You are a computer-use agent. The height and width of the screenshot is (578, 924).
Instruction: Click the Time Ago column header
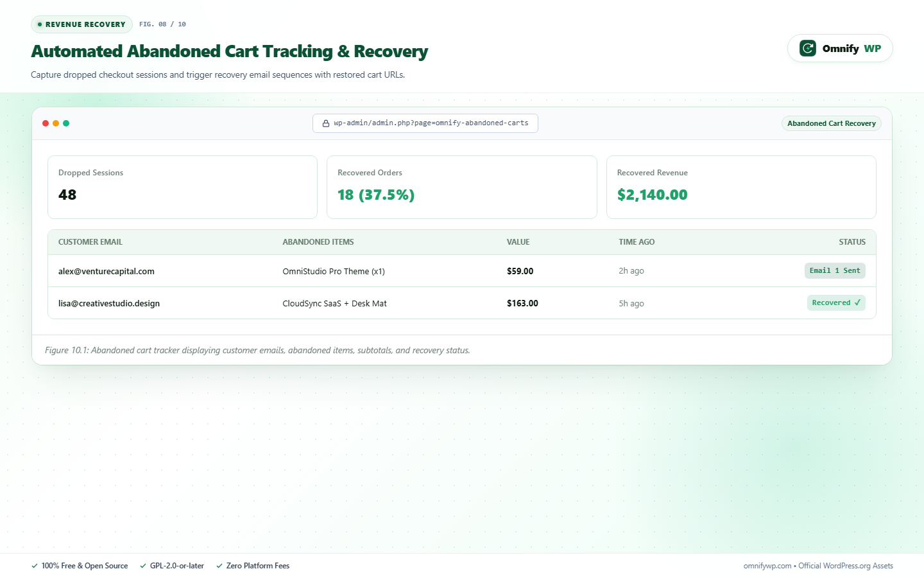pos(637,242)
